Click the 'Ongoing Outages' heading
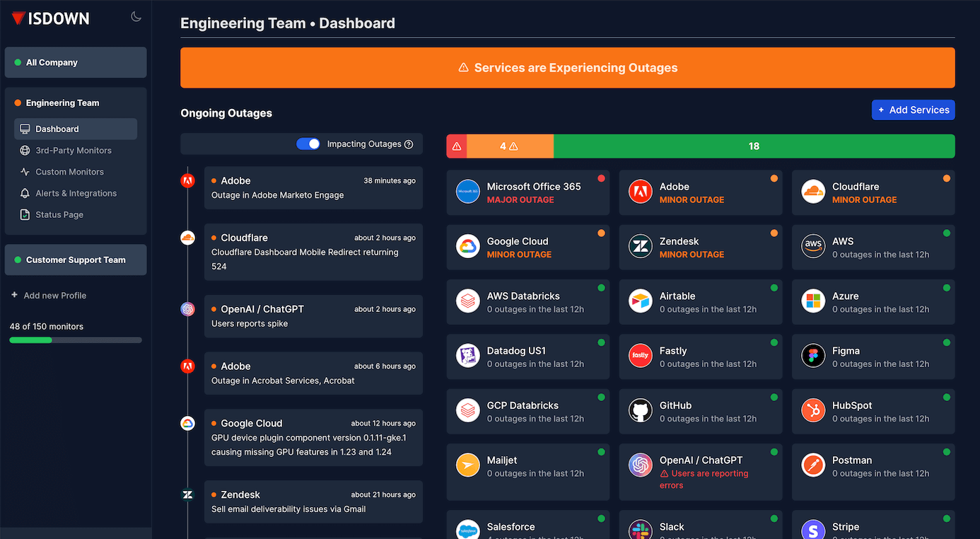The height and width of the screenshot is (539, 980). [x=226, y=113]
